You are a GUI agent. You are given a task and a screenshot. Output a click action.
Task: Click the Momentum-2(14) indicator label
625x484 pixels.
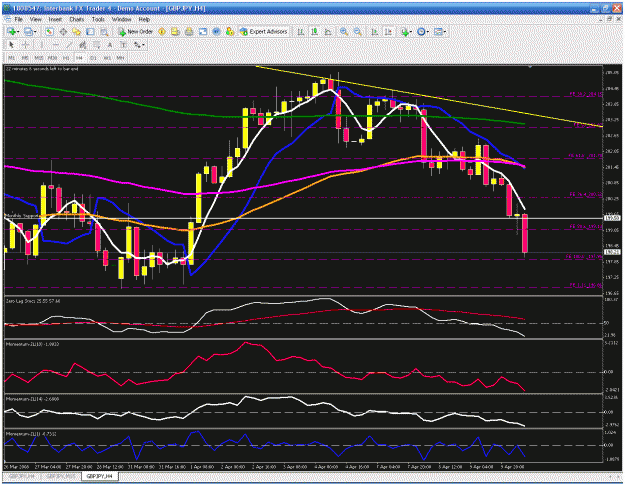[x=33, y=399]
